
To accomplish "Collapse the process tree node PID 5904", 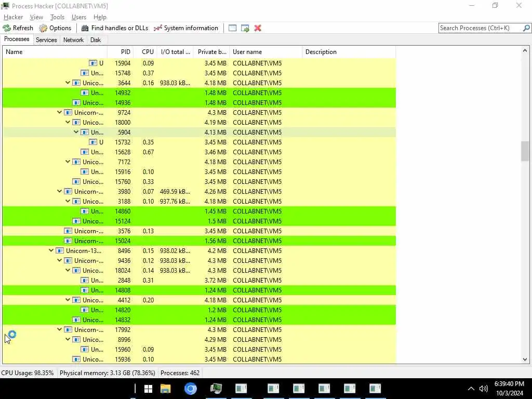I will coord(76,132).
